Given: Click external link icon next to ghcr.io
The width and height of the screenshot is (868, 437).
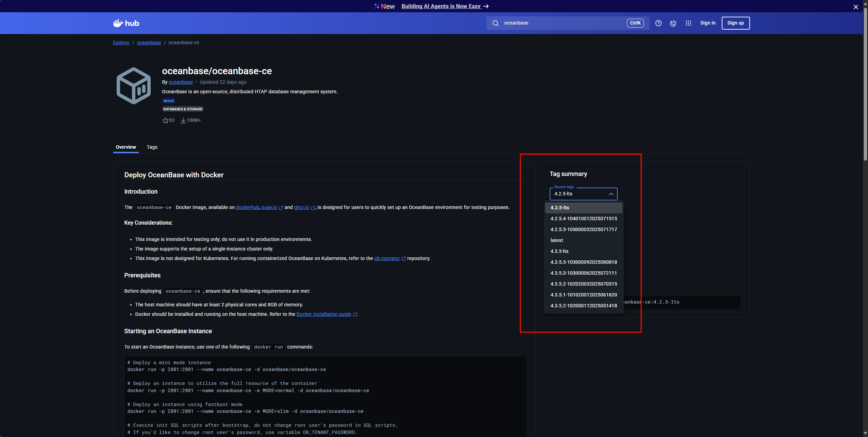Looking at the screenshot, I should point(313,208).
